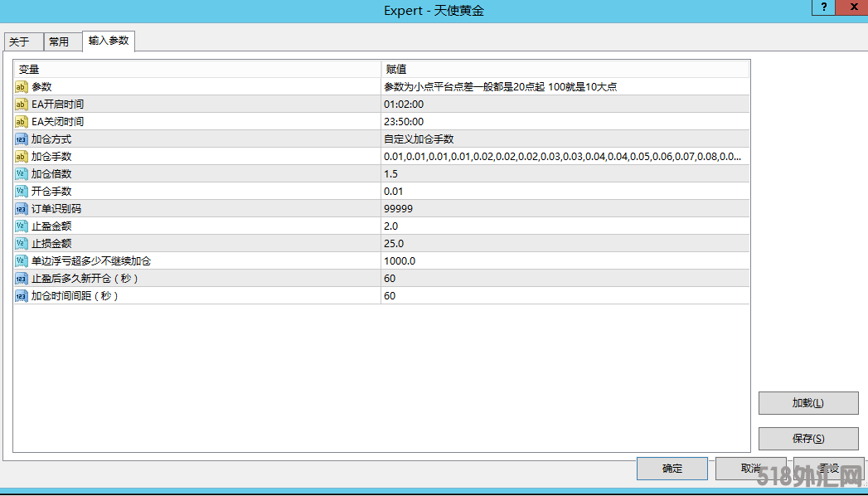
Task: Click the icon next to EA开启时间
Action: pos(22,105)
